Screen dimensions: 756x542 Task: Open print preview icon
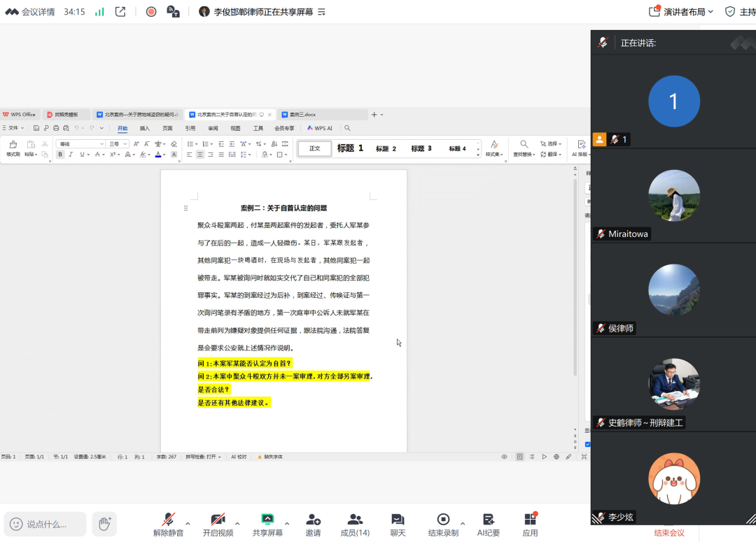pyautogui.click(x=66, y=128)
